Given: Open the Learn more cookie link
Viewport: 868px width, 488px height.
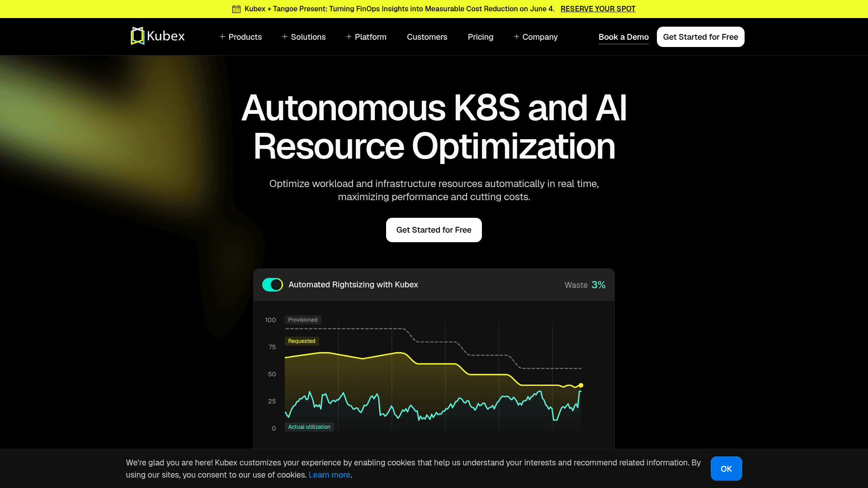Looking at the screenshot, I should (x=330, y=475).
